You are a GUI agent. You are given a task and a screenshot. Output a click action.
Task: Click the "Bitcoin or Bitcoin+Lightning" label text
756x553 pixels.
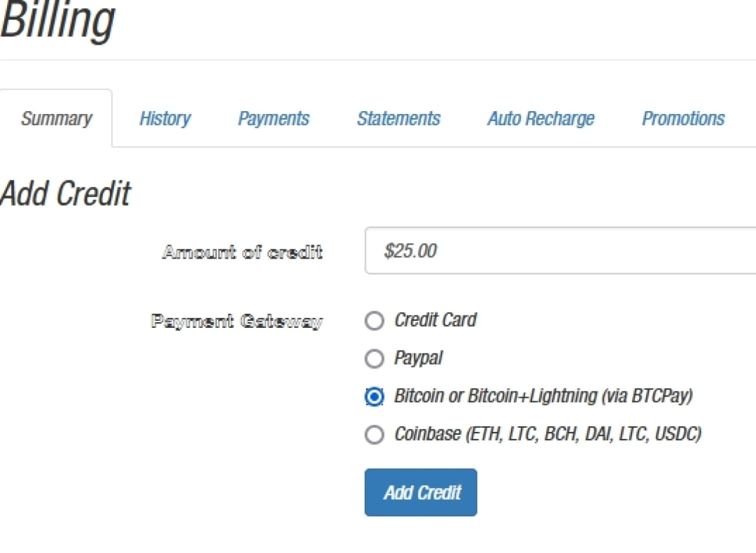[x=543, y=396]
